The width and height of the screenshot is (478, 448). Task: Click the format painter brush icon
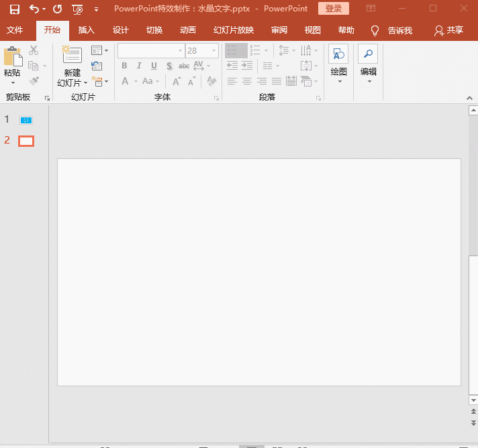tap(34, 81)
